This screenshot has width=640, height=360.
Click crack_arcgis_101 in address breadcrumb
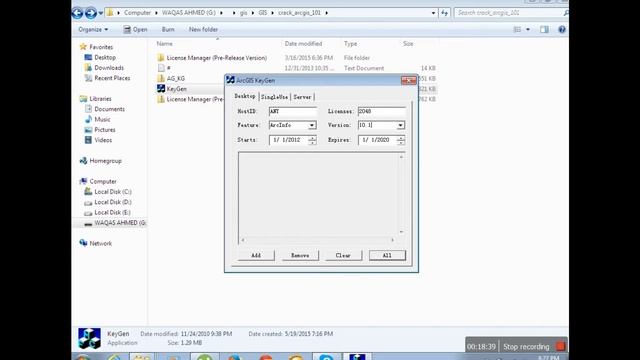[299, 13]
